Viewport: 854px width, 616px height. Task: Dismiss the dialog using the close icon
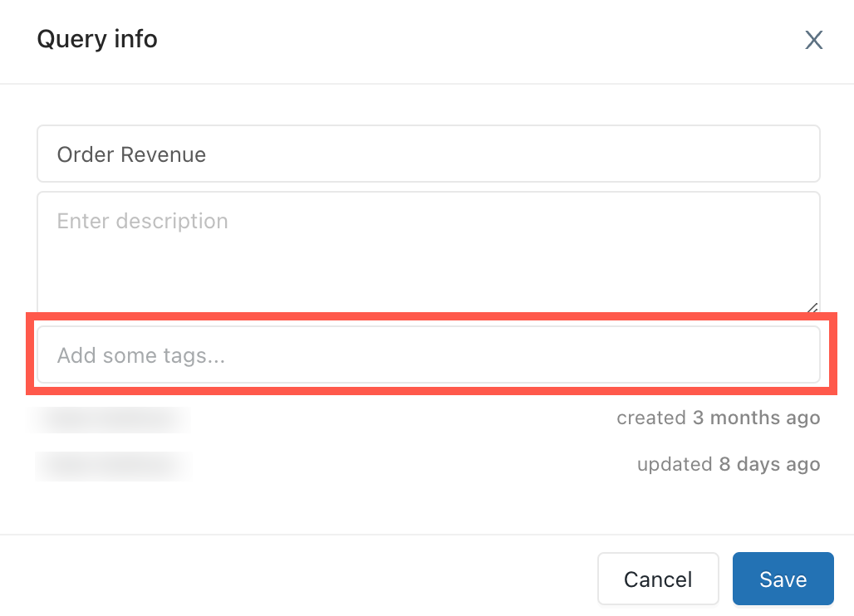(x=813, y=40)
